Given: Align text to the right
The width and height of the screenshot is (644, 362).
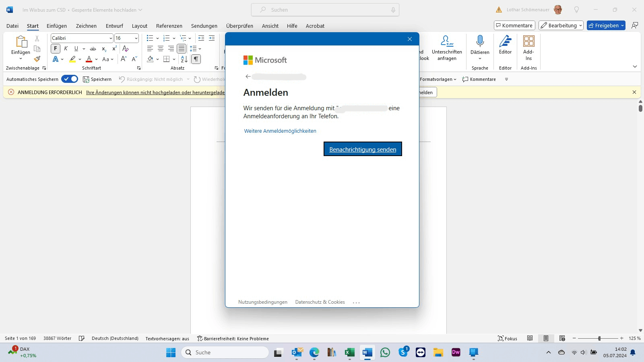Looking at the screenshot, I should pyautogui.click(x=171, y=49).
